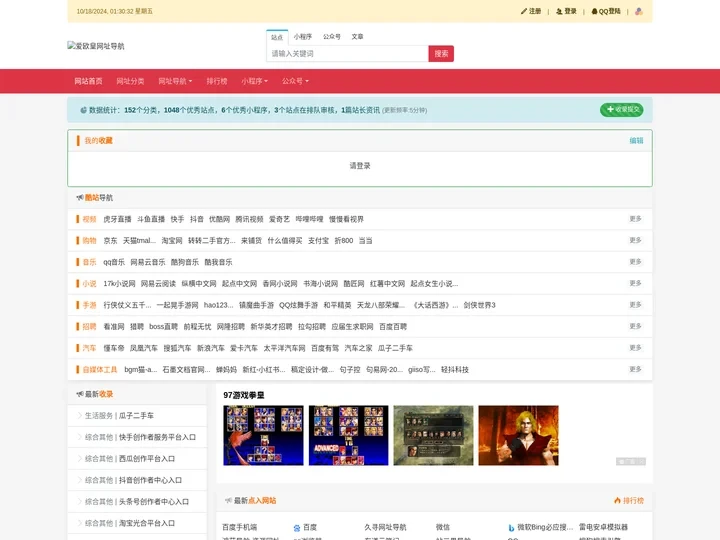Expand the 网址导航 dropdown menu
This screenshot has height=540, width=720.
175,81
